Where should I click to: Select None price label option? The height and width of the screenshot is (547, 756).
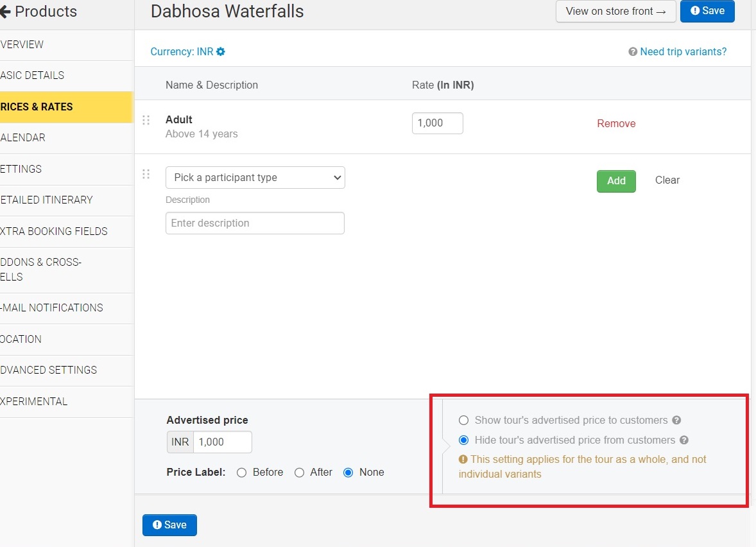(348, 473)
